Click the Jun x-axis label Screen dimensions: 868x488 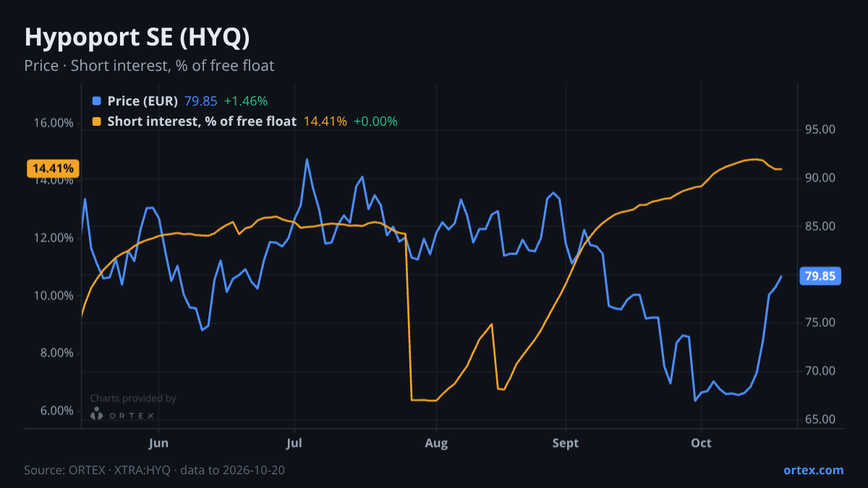pyautogui.click(x=158, y=442)
